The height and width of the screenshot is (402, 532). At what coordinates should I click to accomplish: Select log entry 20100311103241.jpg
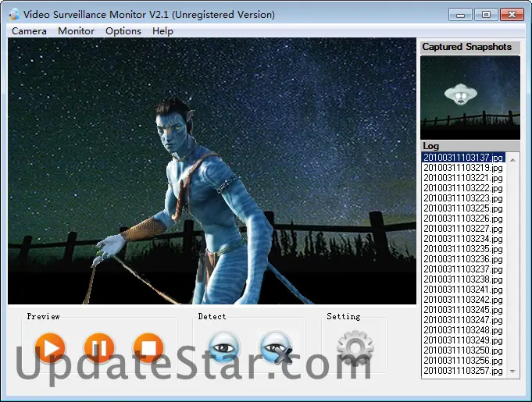coord(463,290)
